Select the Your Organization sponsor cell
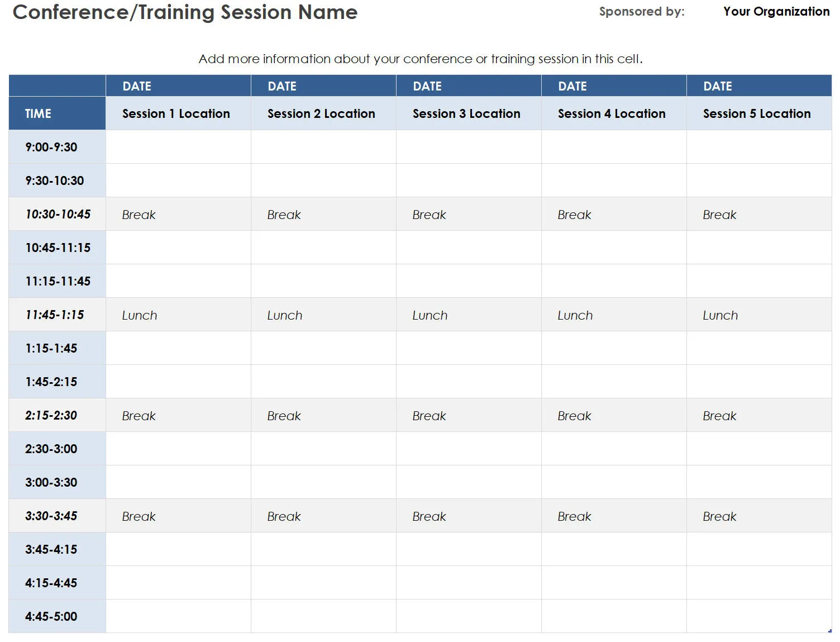The width and height of the screenshot is (840, 642). [776, 12]
